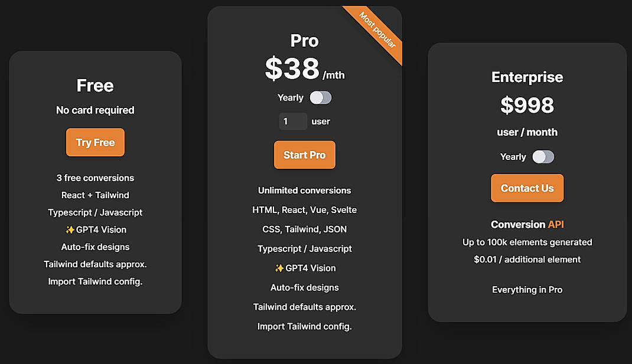Enable Yearly billing on the Pro plan
The height and width of the screenshot is (364, 632).
pyautogui.click(x=321, y=97)
